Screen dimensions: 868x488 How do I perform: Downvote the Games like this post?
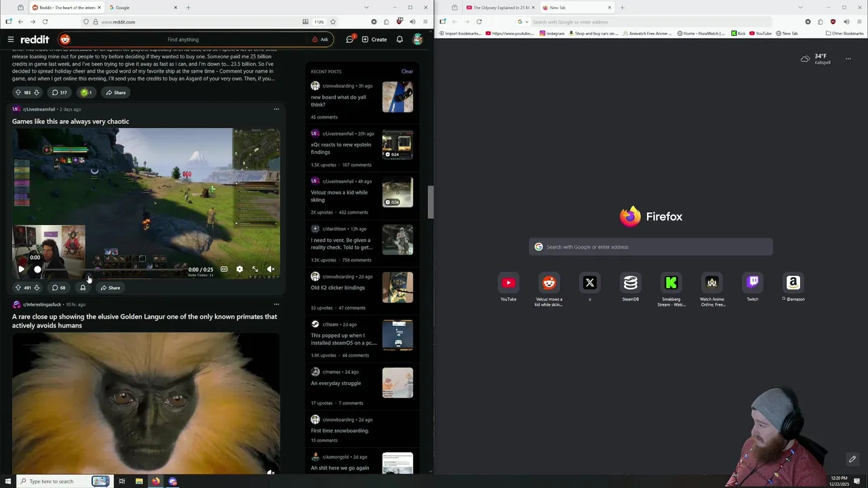tap(37, 287)
